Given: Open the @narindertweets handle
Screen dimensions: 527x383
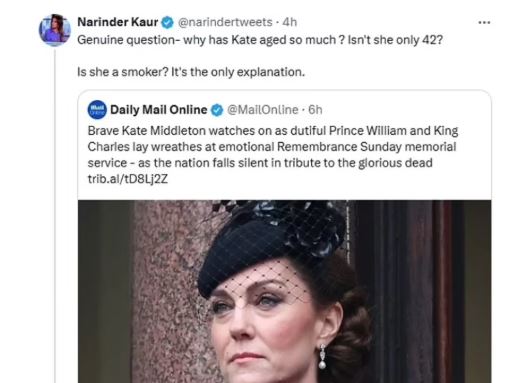Looking at the screenshot, I should pyautogui.click(x=225, y=22).
